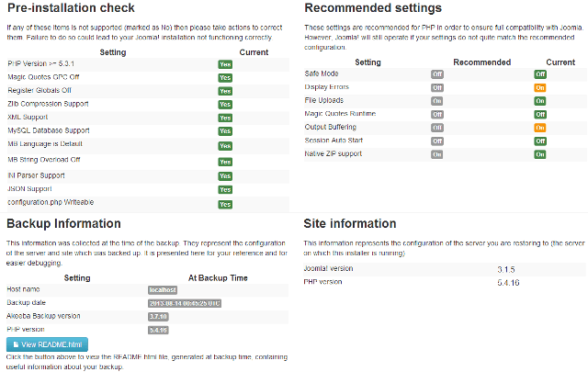The width and height of the screenshot is (588, 372).
Task: Click the View README.html button
Action: 47,344
